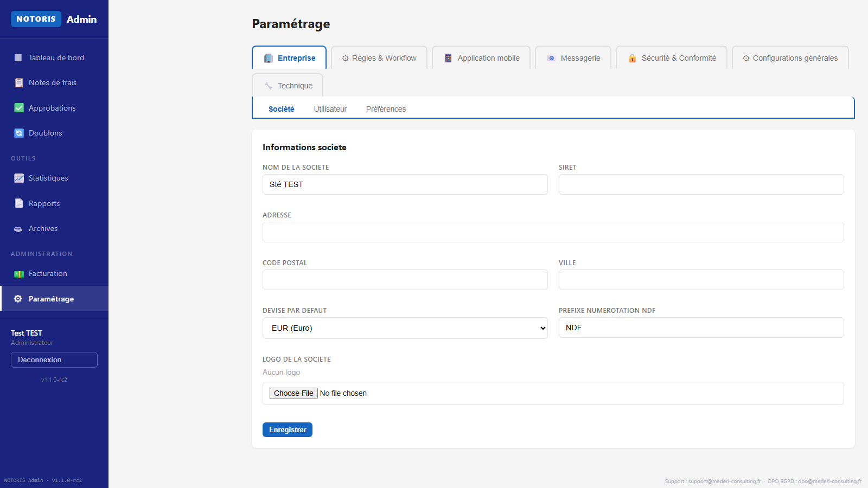Click the Doublons refresh icon
The image size is (868, 488).
pos(18,133)
